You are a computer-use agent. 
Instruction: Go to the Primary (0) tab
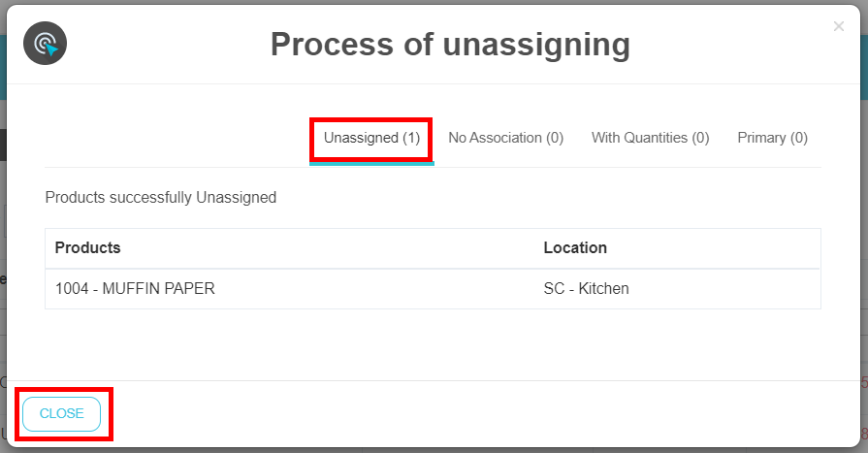tap(772, 138)
